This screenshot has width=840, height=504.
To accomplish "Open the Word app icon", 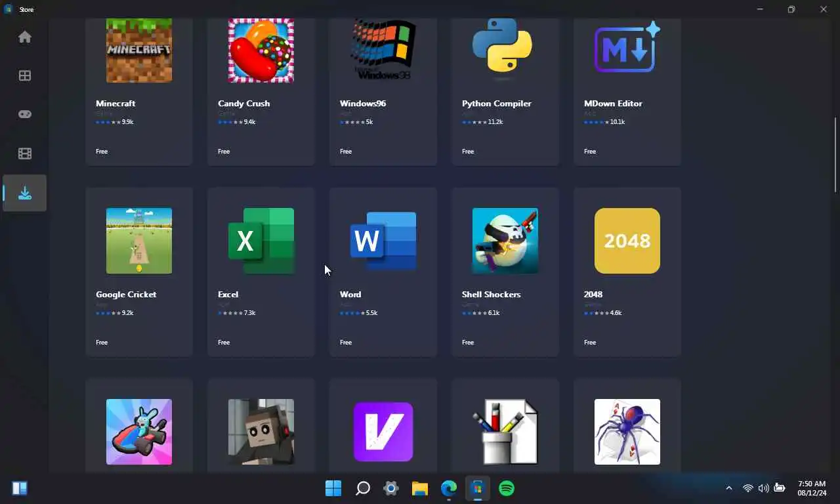I will coord(383,241).
